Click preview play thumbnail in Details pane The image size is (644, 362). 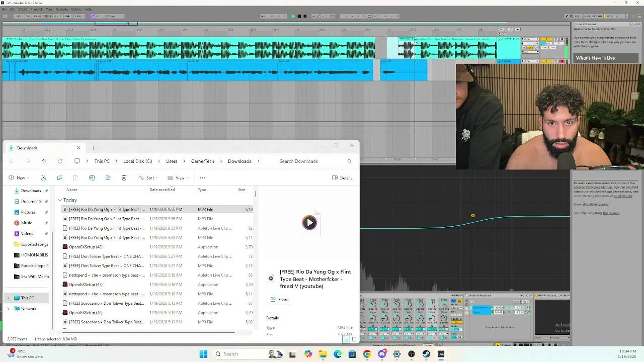[309, 223]
